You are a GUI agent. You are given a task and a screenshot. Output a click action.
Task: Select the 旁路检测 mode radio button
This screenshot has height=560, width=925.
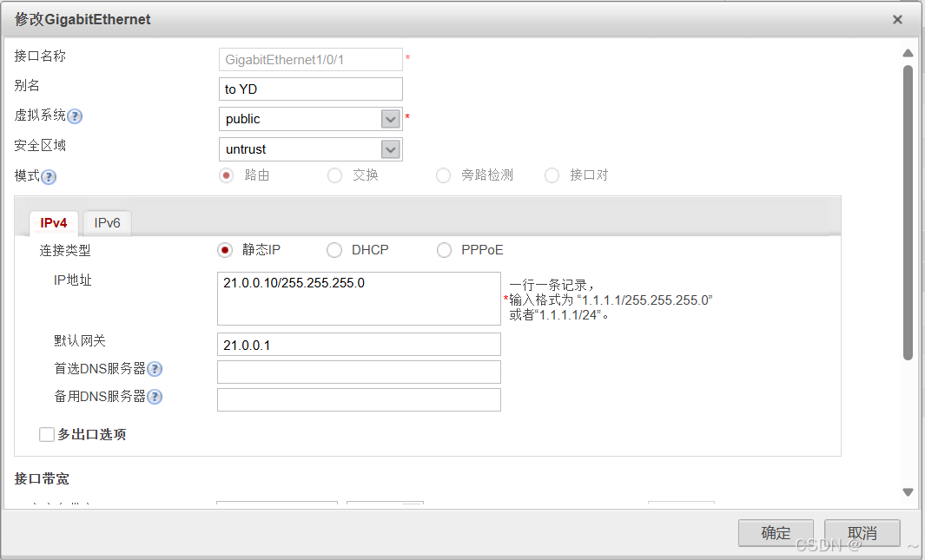tap(443, 175)
